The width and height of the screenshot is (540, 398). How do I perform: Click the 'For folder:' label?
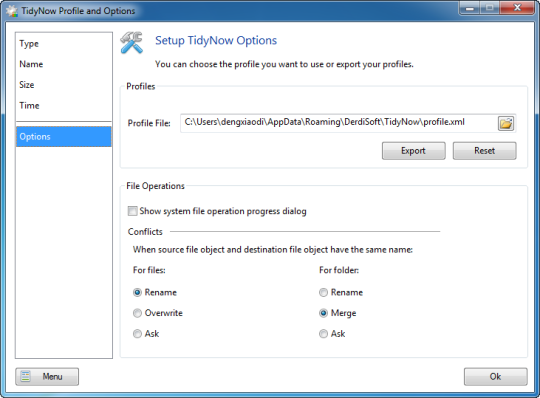(x=339, y=270)
